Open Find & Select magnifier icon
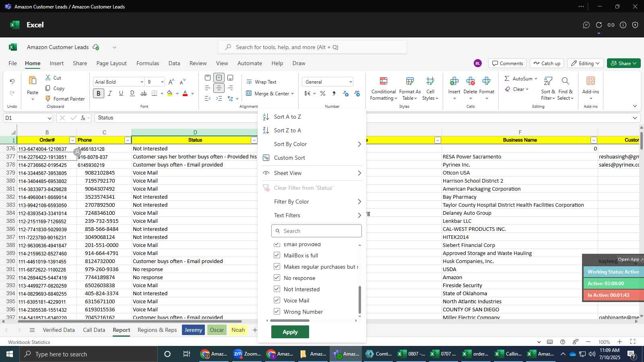 (566, 81)
